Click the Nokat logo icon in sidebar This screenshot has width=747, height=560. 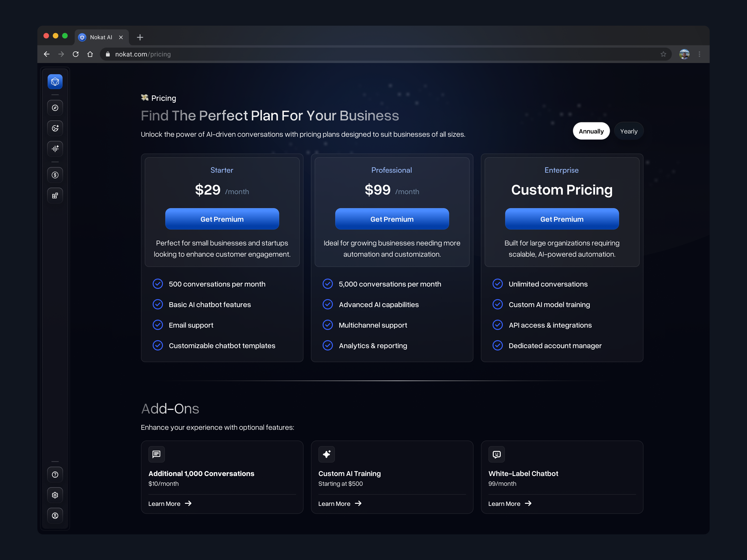[x=55, y=82]
